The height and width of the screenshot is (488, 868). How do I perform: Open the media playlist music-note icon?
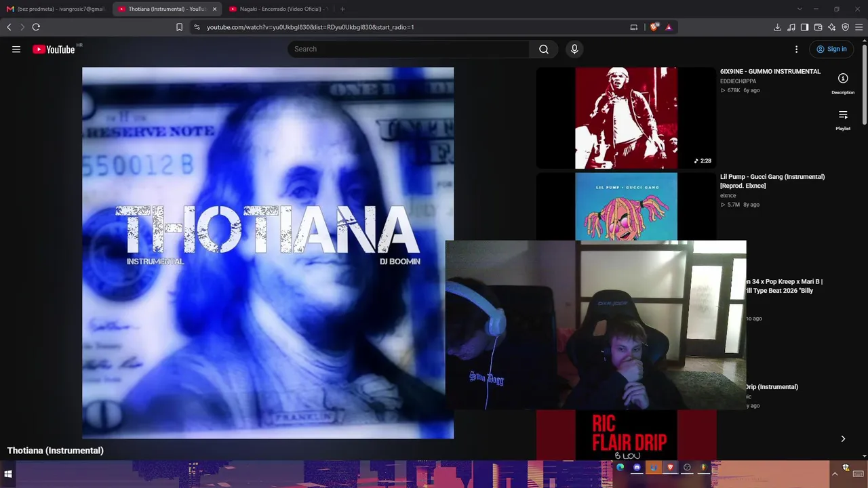tap(791, 27)
